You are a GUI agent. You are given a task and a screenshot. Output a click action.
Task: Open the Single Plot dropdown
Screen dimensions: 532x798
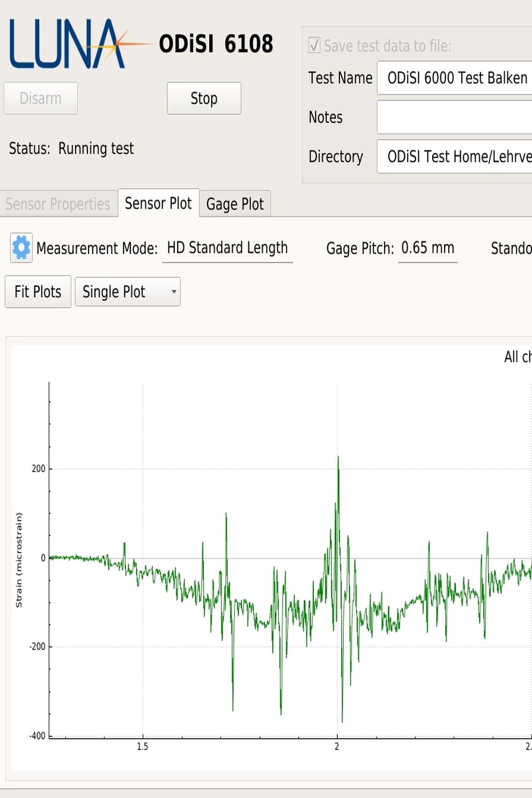[128, 292]
